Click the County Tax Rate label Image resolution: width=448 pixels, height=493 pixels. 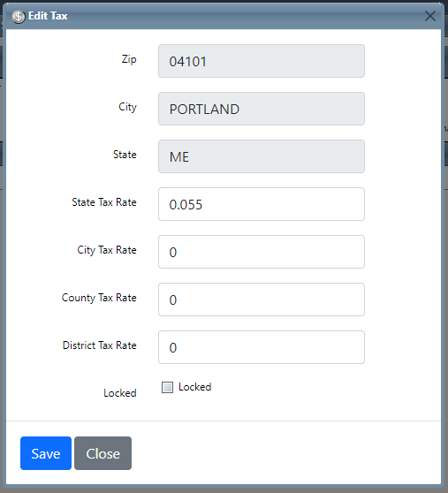pyautogui.click(x=99, y=298)
